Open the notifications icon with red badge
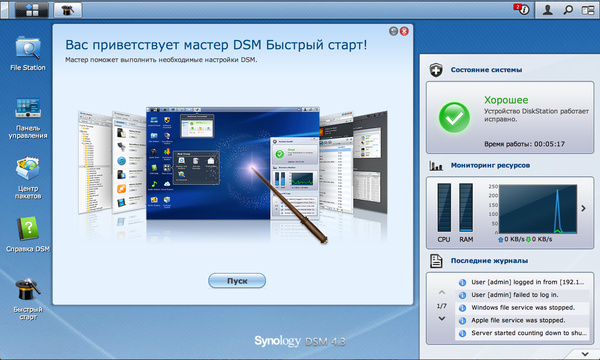 pyautogui.click(x=522, y=10)
